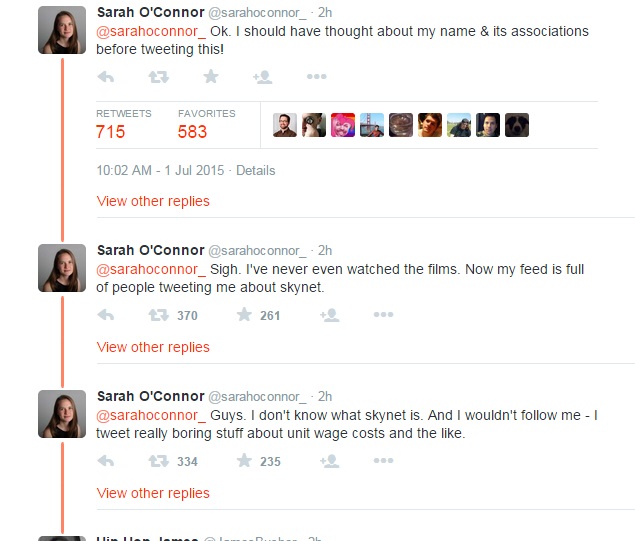Retweet the tweet with 370 retweets
This screenshot has width=635, height=541.
158,315
